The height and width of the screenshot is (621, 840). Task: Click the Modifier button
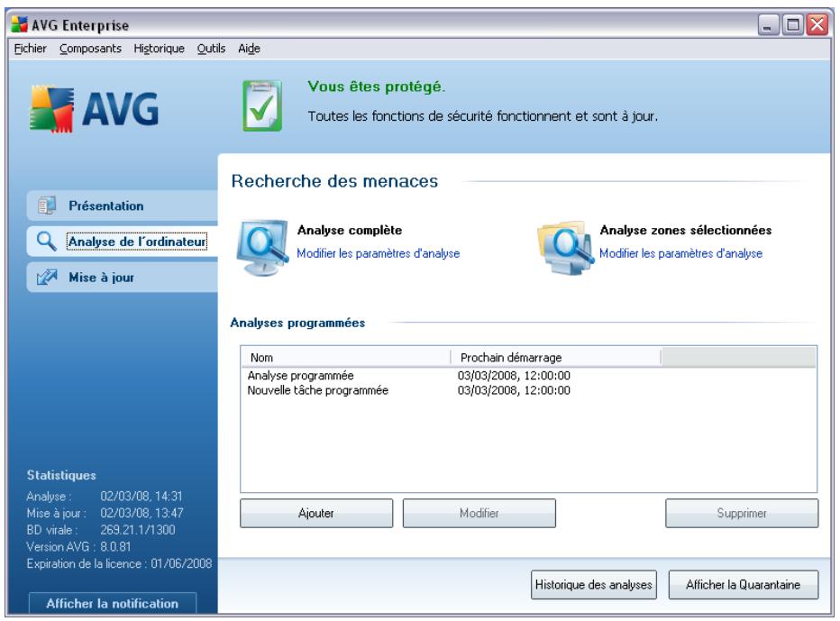[x=479, y=513]
